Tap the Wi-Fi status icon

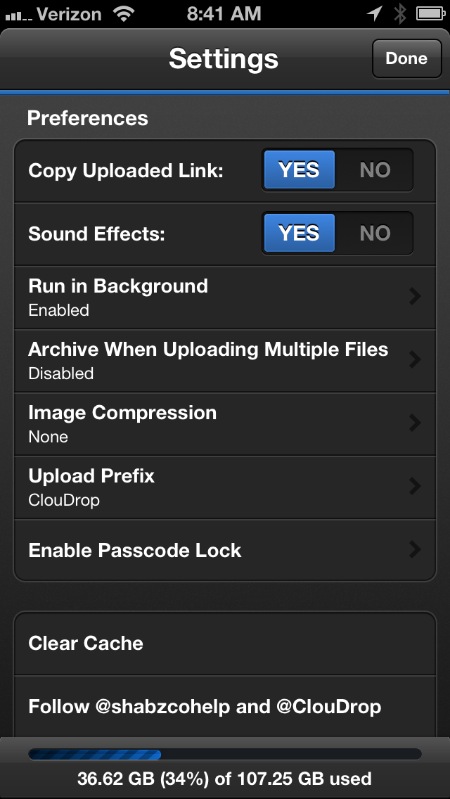[123, 14]
